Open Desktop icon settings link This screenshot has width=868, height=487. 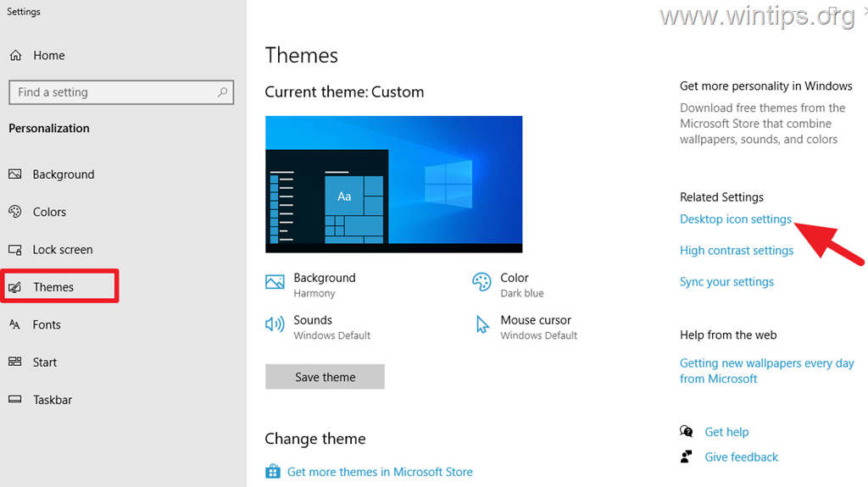coord(736,219)
